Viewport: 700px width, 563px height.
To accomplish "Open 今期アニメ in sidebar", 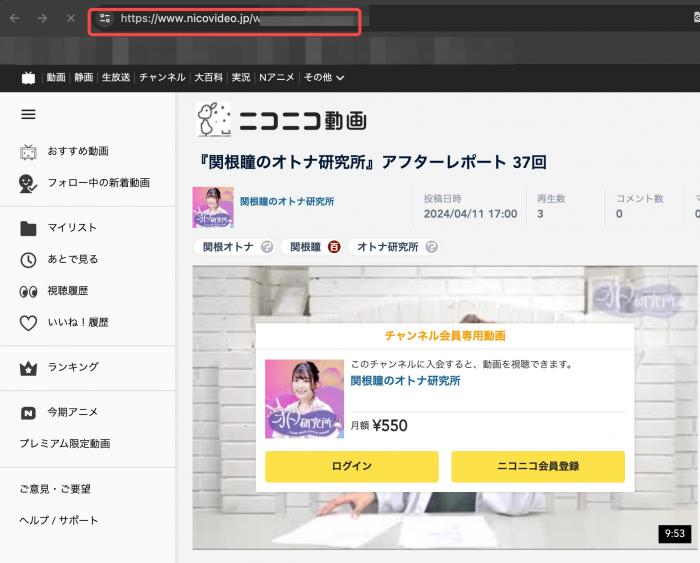I will point(73,412).
